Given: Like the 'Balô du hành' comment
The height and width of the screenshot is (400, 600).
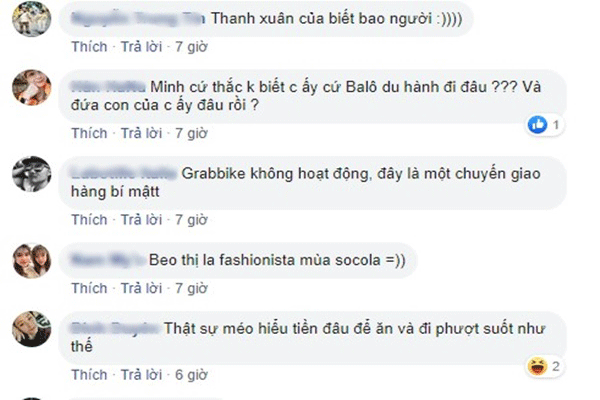Looking at the screenshot, I should [90, 133].
